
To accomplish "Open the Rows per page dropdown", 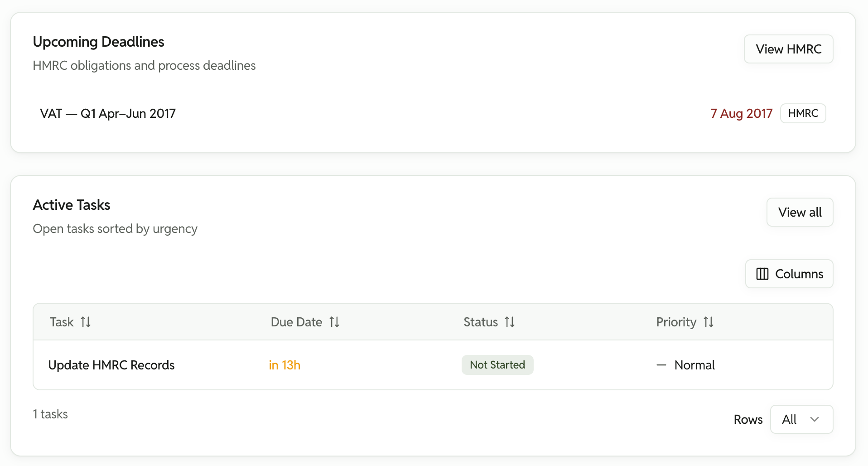I will tap(801, 419).
